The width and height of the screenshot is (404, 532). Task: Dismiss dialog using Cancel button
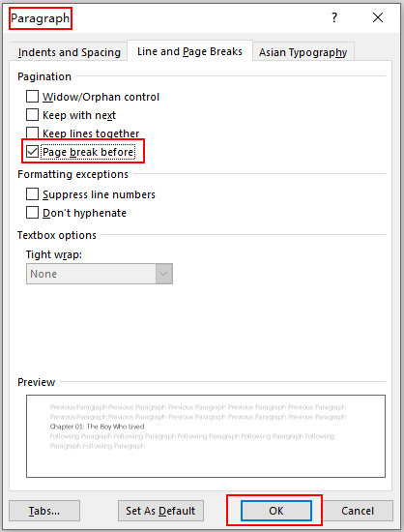point(358,511)
